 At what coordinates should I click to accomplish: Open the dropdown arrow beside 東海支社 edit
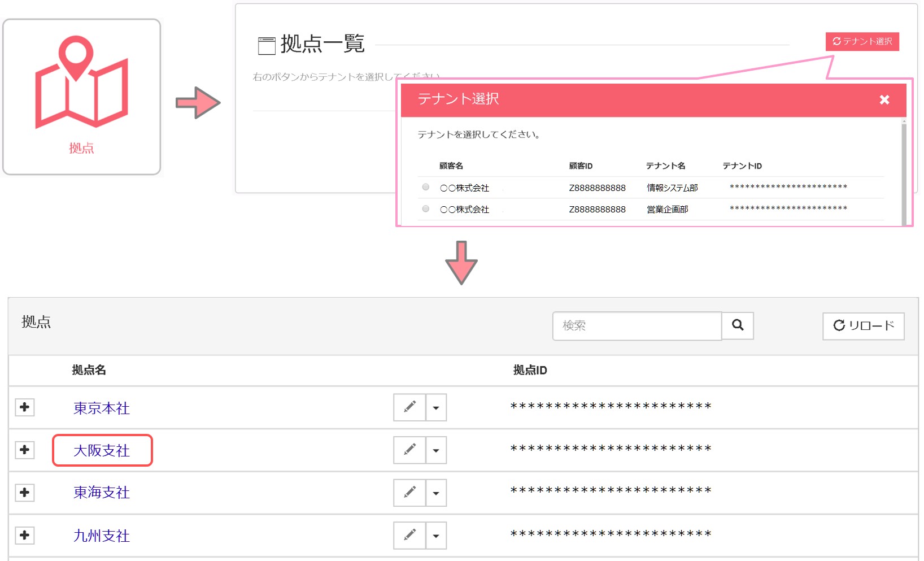pos(436,493)
